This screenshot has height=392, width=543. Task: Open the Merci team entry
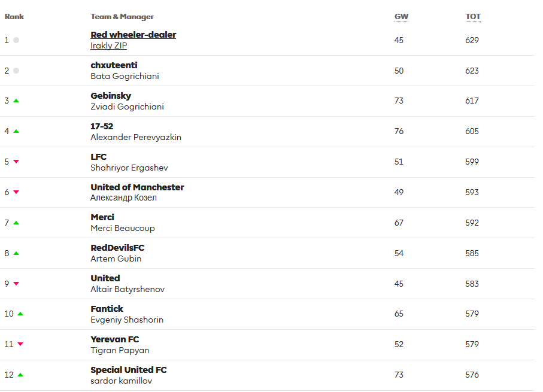coord(102,217)
